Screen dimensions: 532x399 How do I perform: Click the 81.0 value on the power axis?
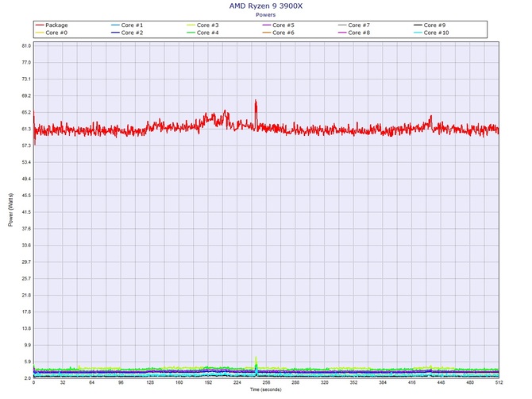pos(26,46)
